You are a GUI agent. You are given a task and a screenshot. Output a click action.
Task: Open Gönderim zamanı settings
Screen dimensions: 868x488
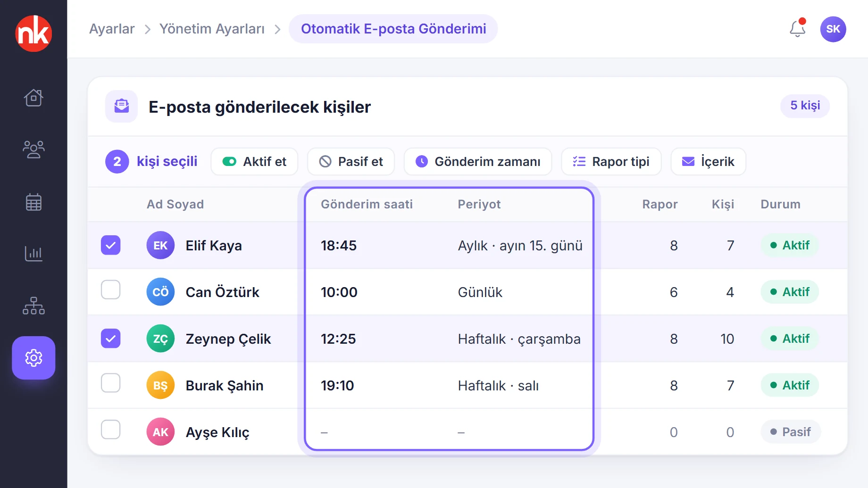click(478, 162)
